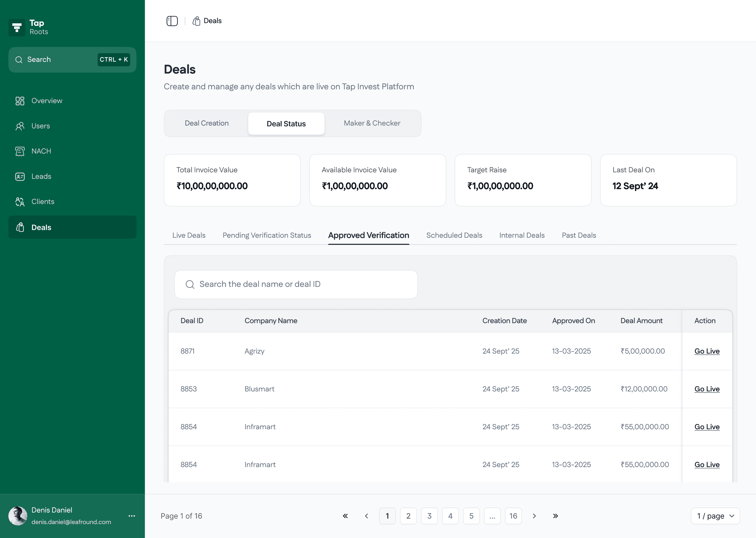
Task: Navigate to Clients in sidebar
Action: pyautogui.click(x=43, y=201)
